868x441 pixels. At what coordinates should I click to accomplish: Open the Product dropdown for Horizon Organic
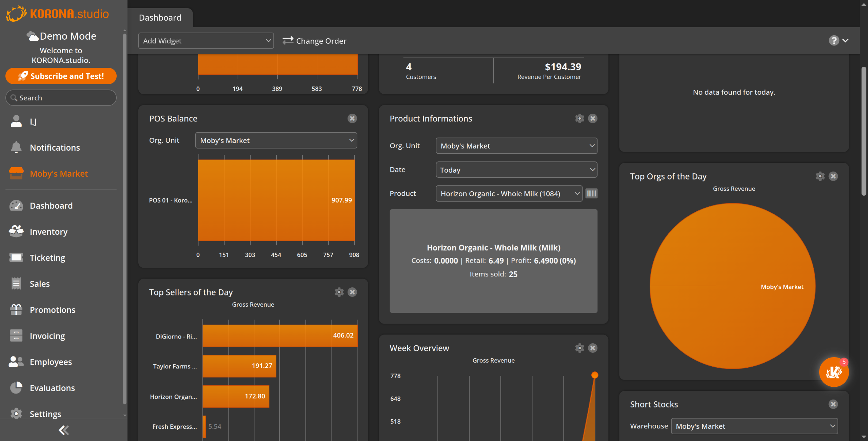(509, 193)
